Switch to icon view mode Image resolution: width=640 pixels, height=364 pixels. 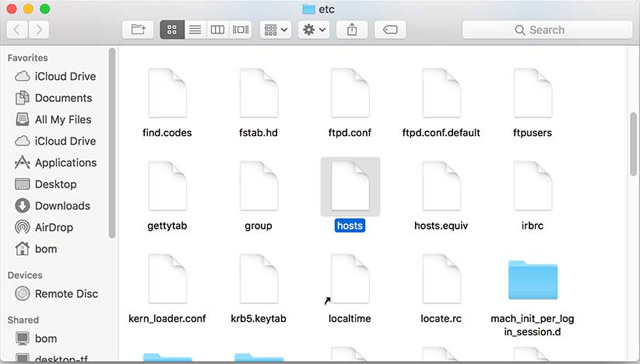pos(172,30)
